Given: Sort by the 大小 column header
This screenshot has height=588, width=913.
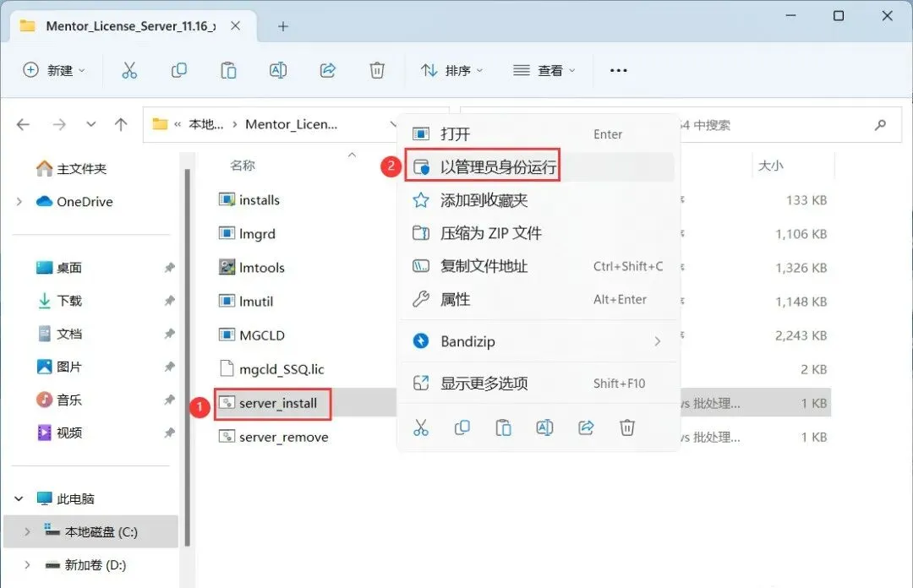Looking at the screenshot, I should 770,166.
